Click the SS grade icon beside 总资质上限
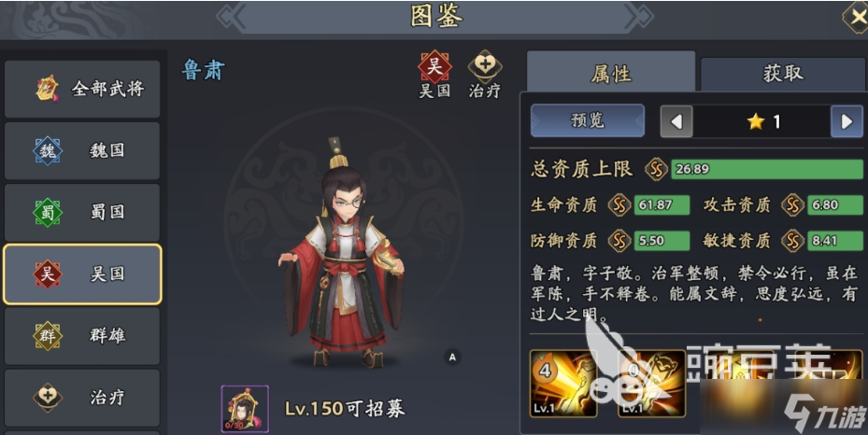This screenshot has width=868, height=435. tap(657, 169)
